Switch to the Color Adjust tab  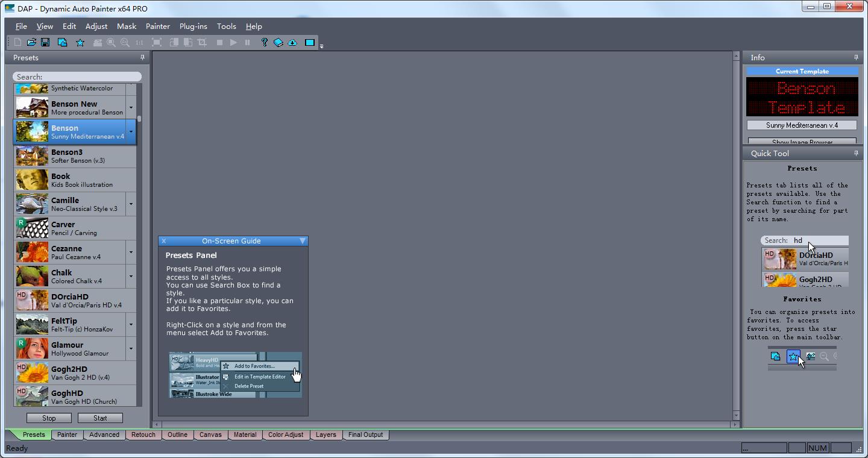point(286,434)
